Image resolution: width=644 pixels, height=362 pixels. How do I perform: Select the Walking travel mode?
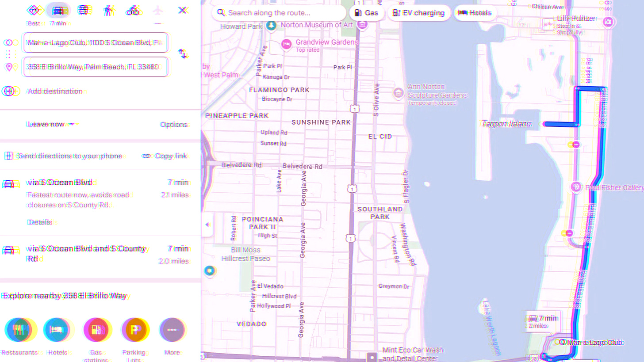(108, 10)
